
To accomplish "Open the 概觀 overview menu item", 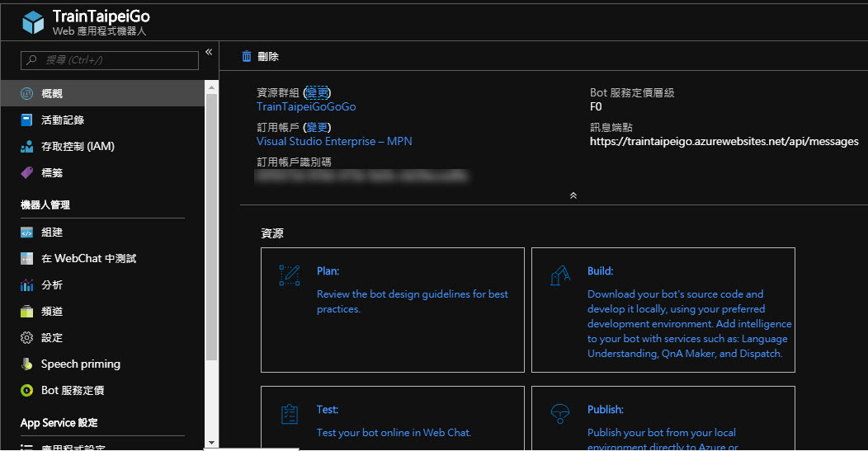I will (102, 93).
